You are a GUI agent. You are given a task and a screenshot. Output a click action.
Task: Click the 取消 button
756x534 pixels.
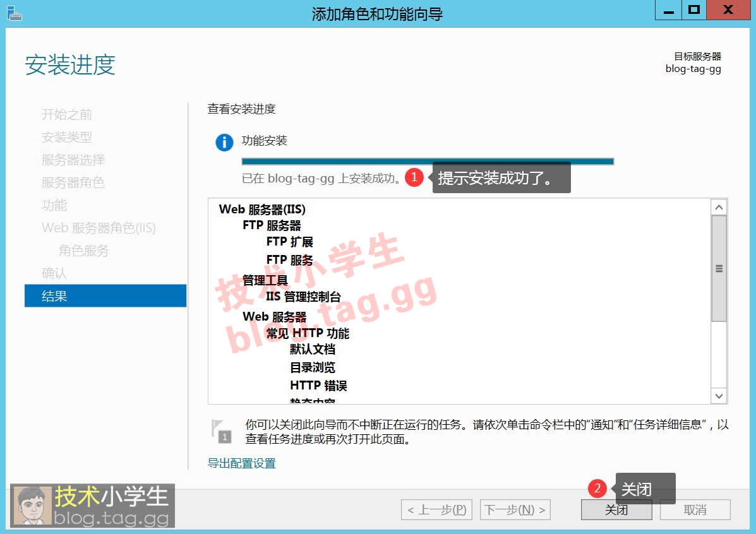coord(695,510)
